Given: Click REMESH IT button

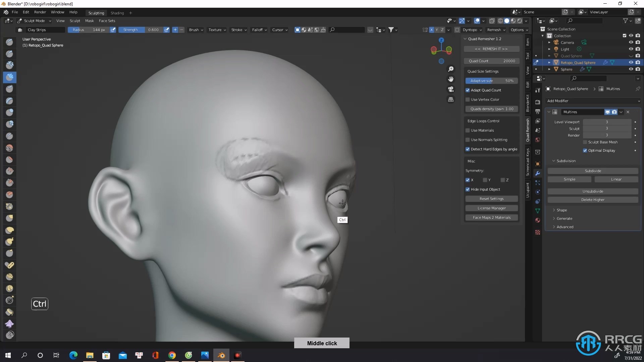Looking at the screenshot, I should pyautogui.click(x=491, y=49).
